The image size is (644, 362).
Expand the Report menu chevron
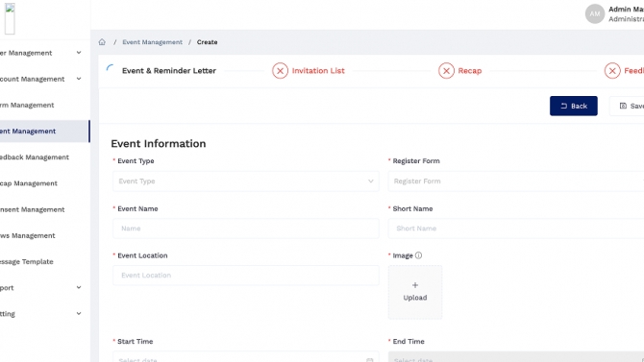(79, 287)
